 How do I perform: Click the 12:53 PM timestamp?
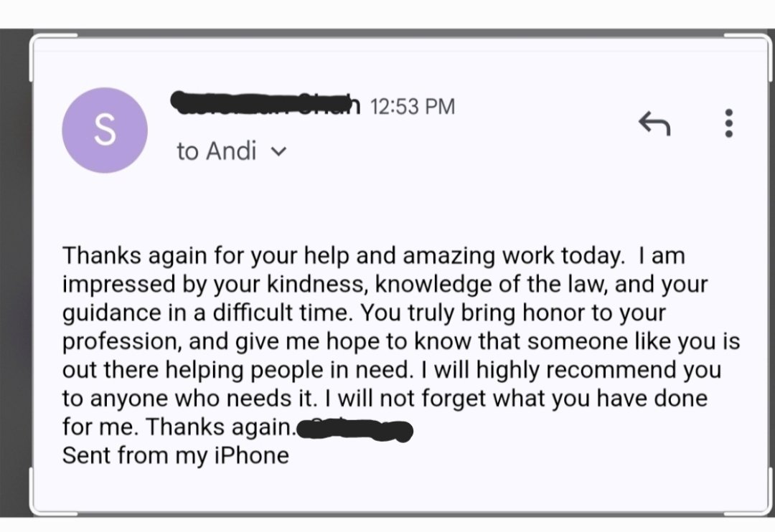[x=412, y=107]
